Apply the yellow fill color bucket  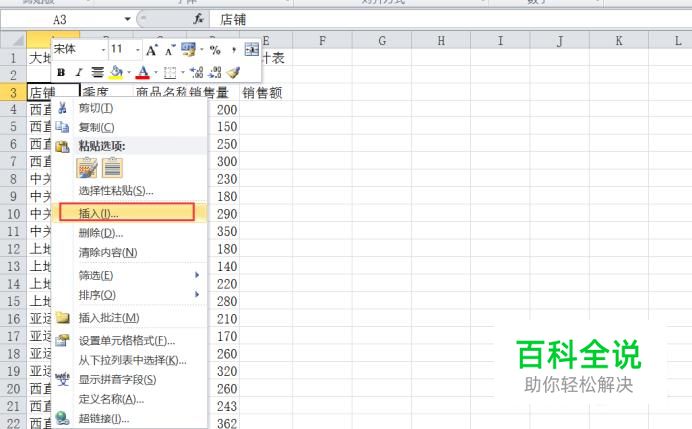116,72
